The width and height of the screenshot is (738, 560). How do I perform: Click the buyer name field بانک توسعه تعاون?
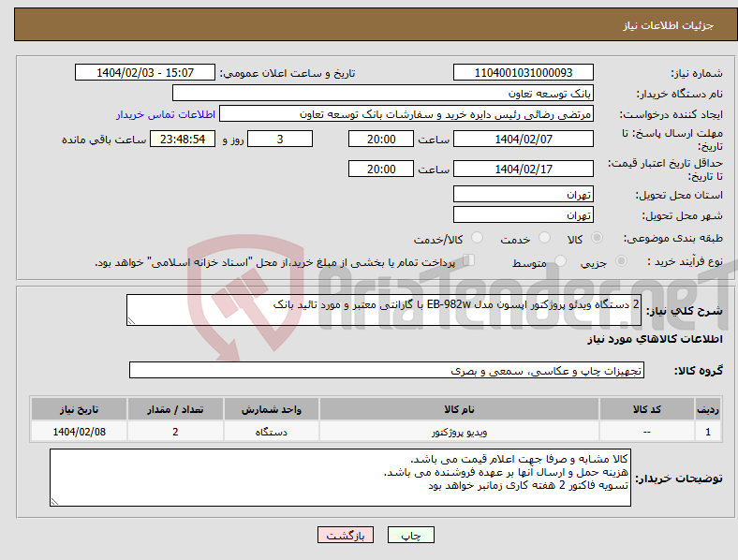point(383,93)
